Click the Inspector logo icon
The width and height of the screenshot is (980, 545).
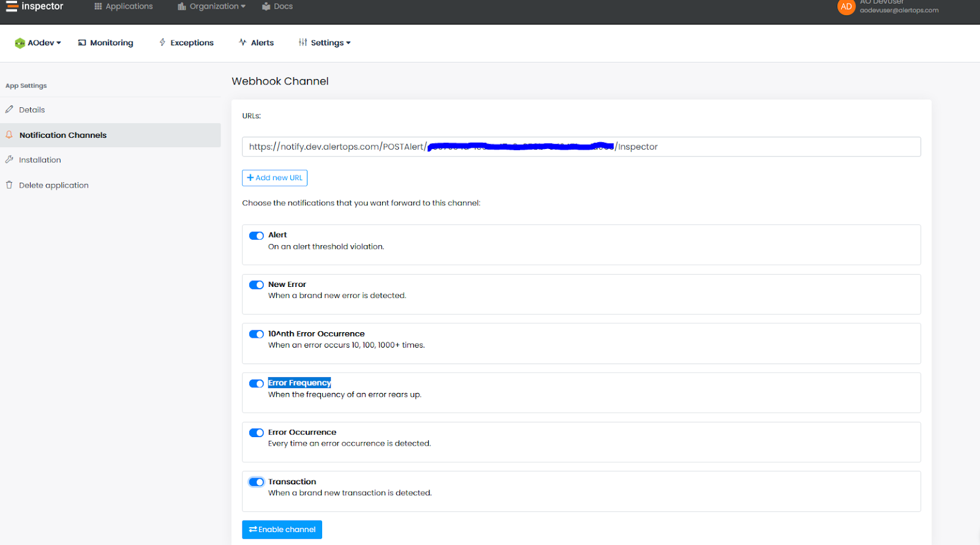pyautogui.click(x=12, y=7)
